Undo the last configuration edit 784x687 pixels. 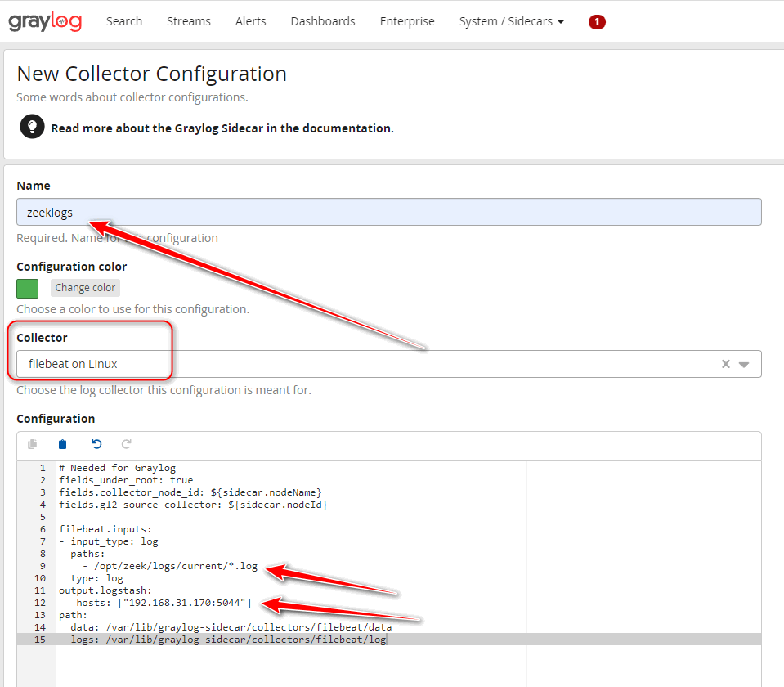(x=96, y=443)
